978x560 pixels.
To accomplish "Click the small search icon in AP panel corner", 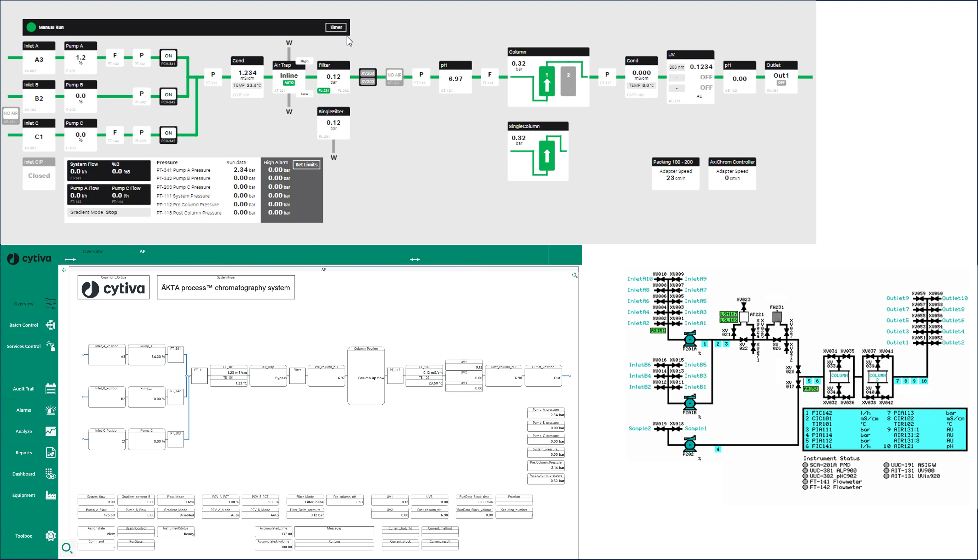I will tap(575, 275).
